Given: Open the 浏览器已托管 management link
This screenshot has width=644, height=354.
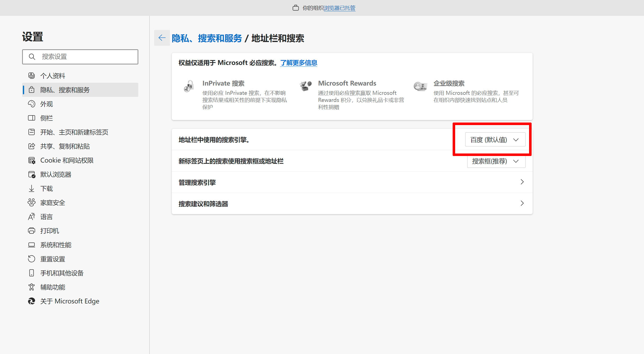Looking at the screenshot, I should point(339,8).
